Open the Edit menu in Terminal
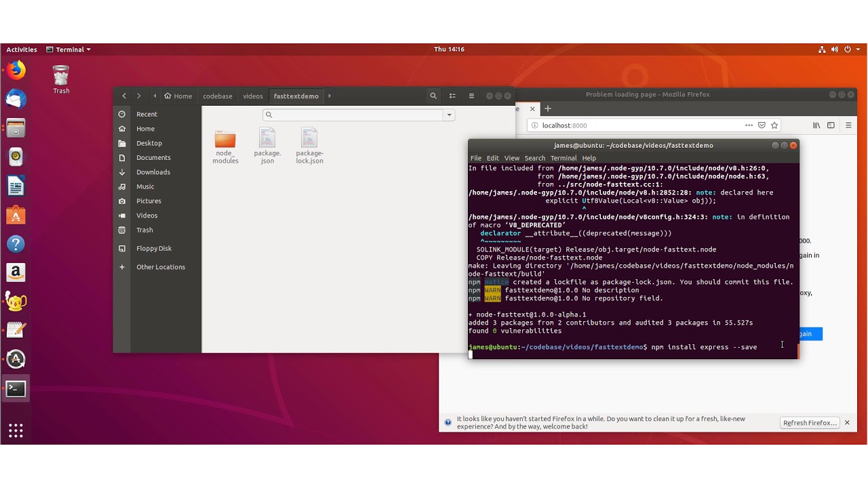 pos(493,158)
